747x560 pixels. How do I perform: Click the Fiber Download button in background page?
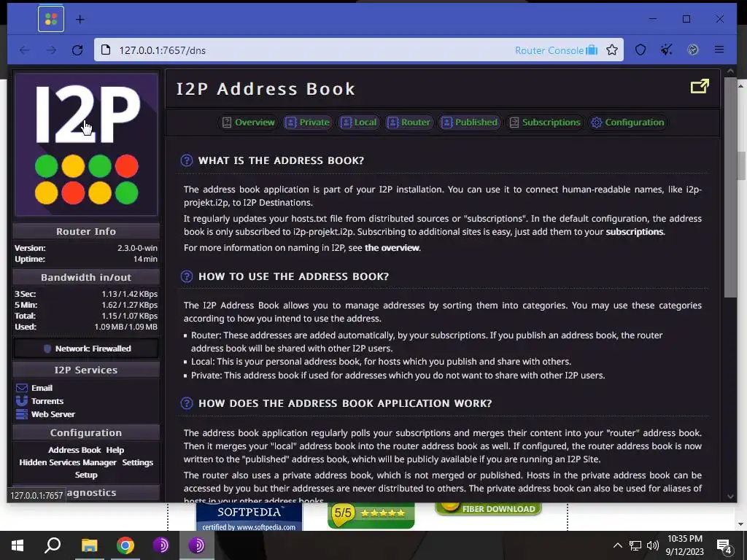(488, 508)
